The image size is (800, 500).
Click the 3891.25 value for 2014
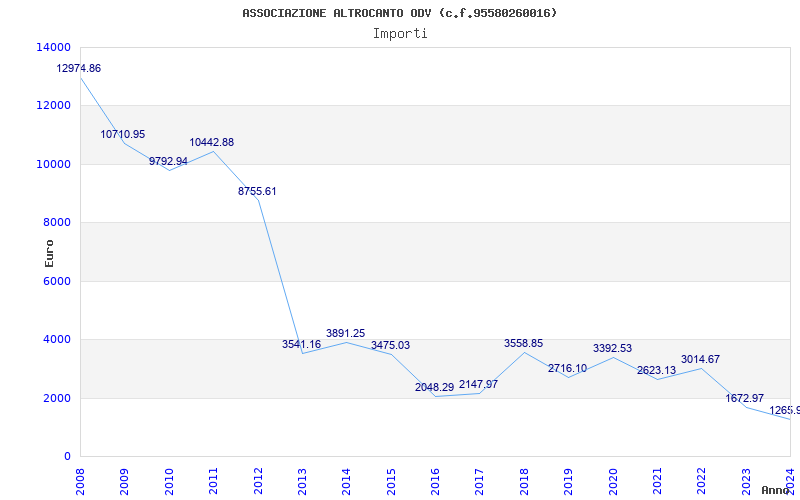(345, 333)
